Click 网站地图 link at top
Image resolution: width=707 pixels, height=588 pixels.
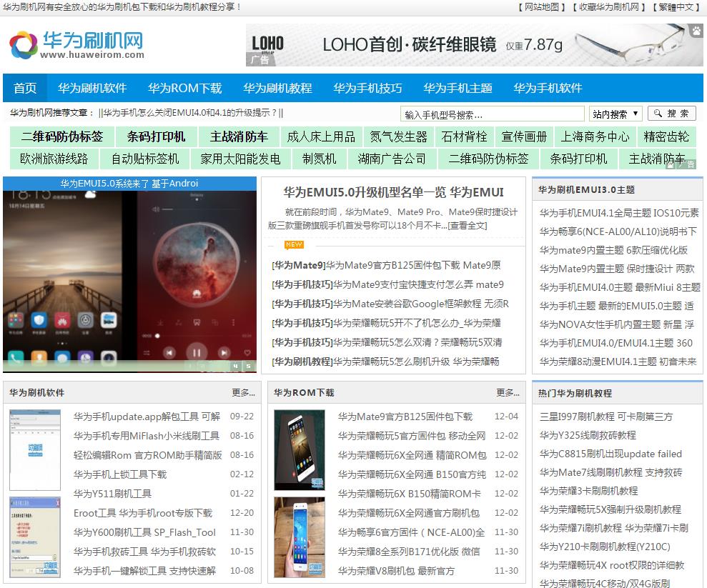(542, 7)
